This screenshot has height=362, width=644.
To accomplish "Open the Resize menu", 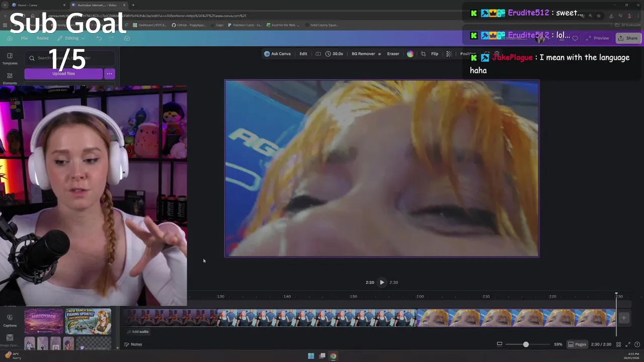I will (x=42, y=38).
